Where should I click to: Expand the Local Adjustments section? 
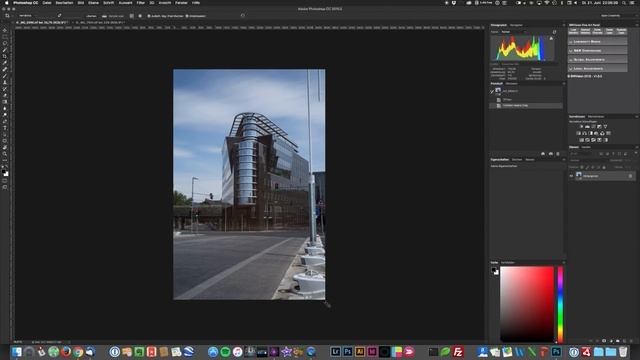[598, 69]
